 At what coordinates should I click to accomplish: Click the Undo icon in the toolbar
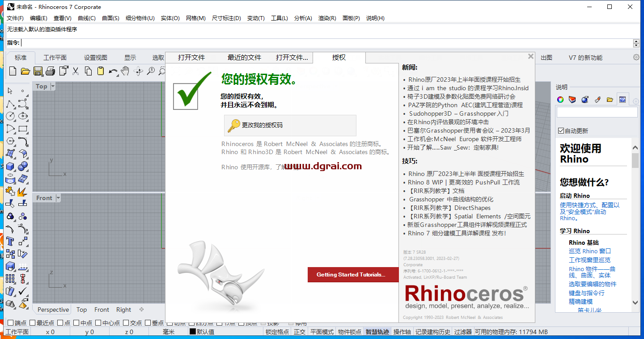coord(113,71)
